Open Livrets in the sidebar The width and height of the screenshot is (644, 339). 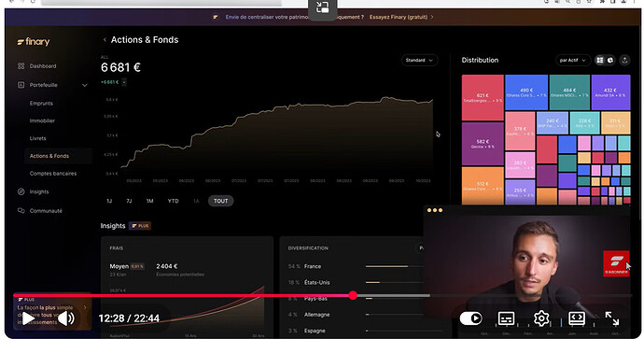[x=37, y=138]
